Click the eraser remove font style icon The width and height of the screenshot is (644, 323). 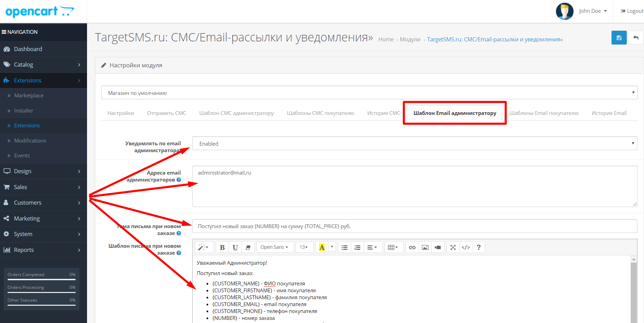tap(248, 247)
